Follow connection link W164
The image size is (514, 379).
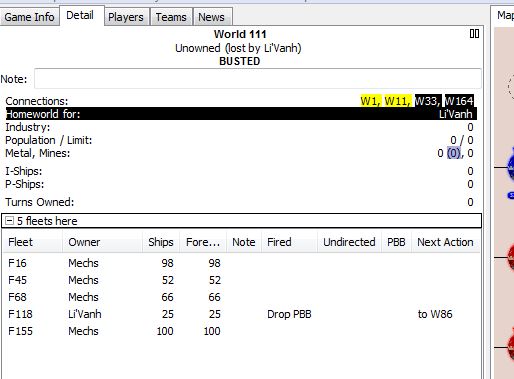tap(459, 101)
